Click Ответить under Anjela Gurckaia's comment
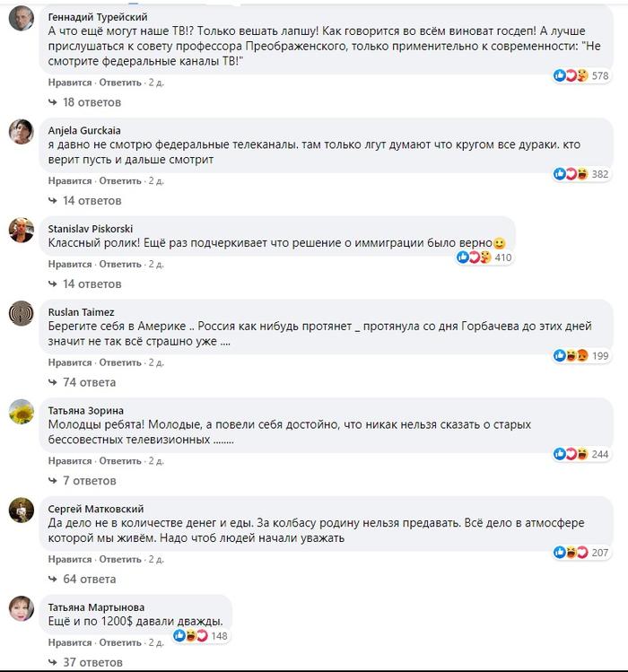The image size is (628, 672). pos(120,181)
